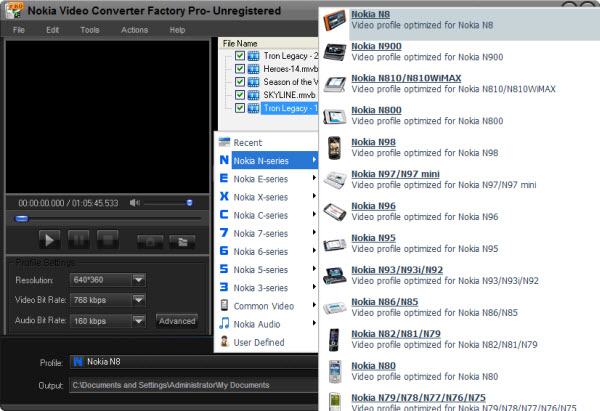Open the Audio Bit Rate dropdown
Viewport: 600px width, 411px height.
tap(139, 320)
